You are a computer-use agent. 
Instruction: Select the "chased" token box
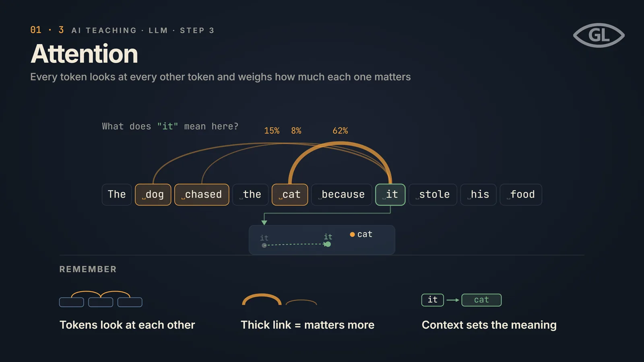[x=202, y=195]
